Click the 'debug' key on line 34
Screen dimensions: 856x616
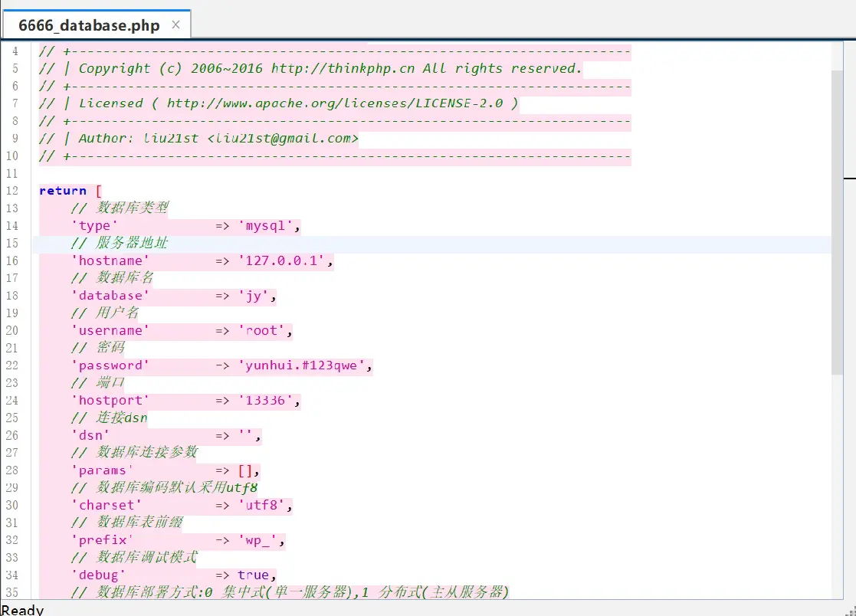pyautogui.click(x=98, y=575)
